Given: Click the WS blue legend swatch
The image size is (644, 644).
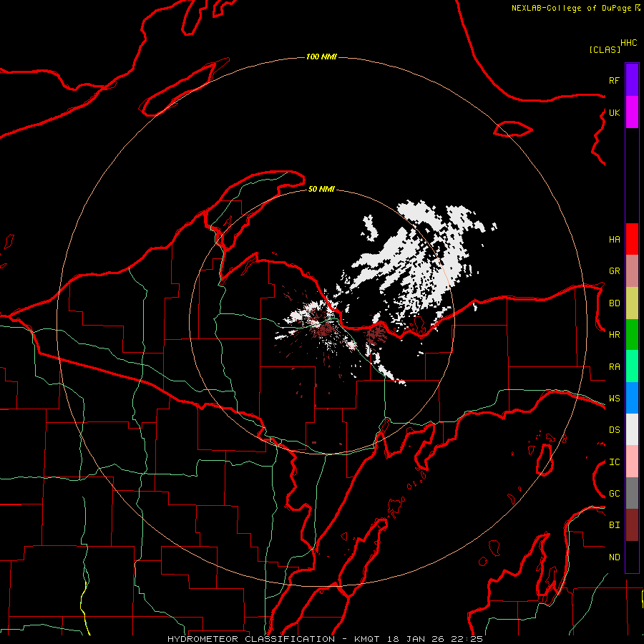Looking at the screenshot, I should pyautogui.click(x=632, y=398).
